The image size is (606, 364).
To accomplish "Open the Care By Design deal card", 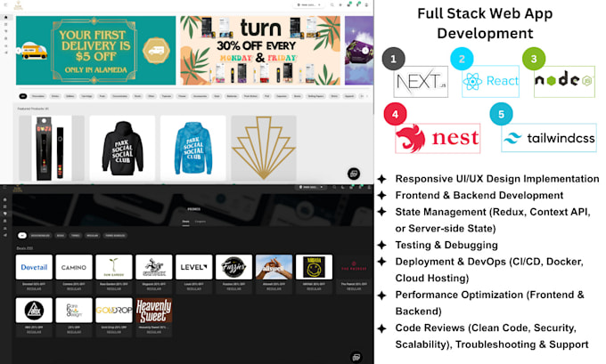I will tap(74, 317).
